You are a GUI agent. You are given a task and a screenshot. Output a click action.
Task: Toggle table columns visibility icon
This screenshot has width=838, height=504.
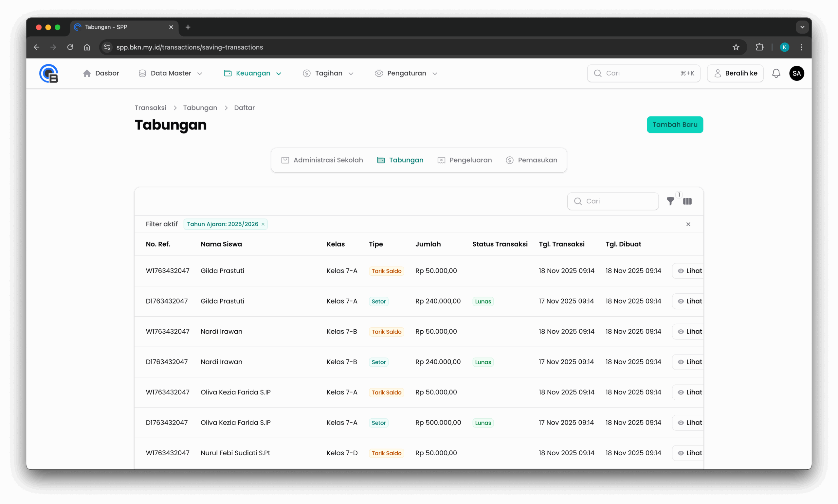pyautogui.click(x=687, y=201)
